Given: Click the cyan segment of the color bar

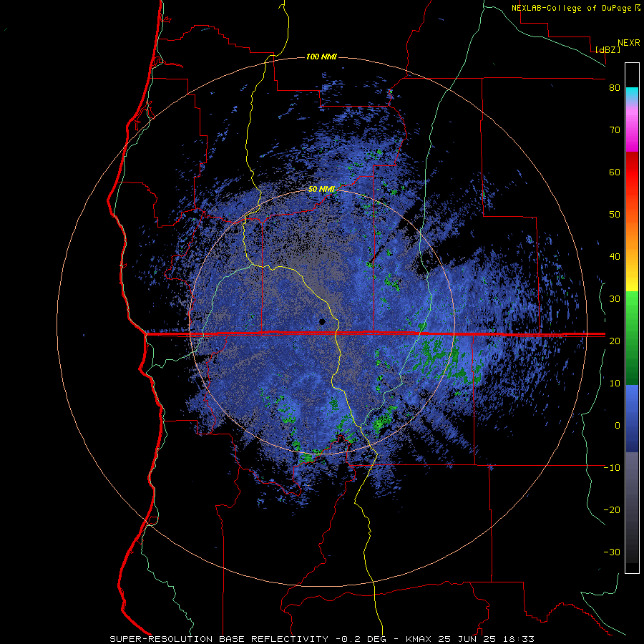Looking at the screenshot, I should (x=632, y=94).
